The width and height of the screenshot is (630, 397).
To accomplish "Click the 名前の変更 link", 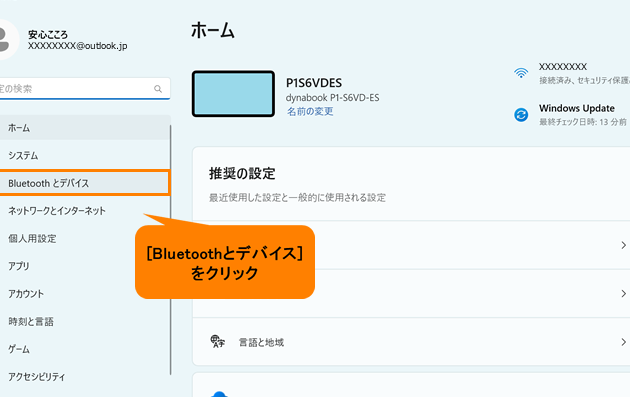I will 310,111.
